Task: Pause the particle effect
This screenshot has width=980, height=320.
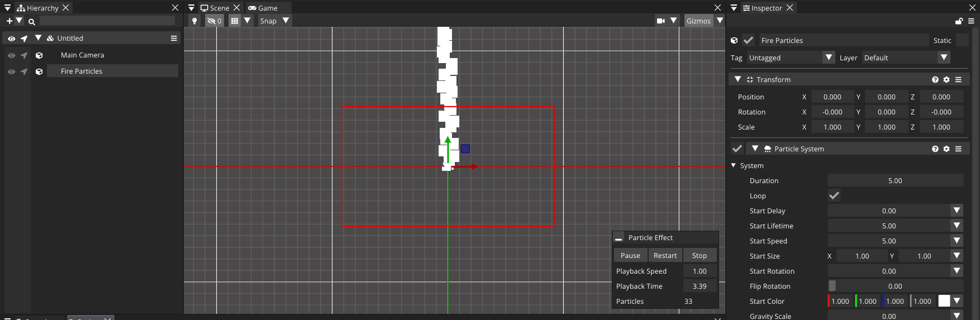Action: [x=630, y=255]
